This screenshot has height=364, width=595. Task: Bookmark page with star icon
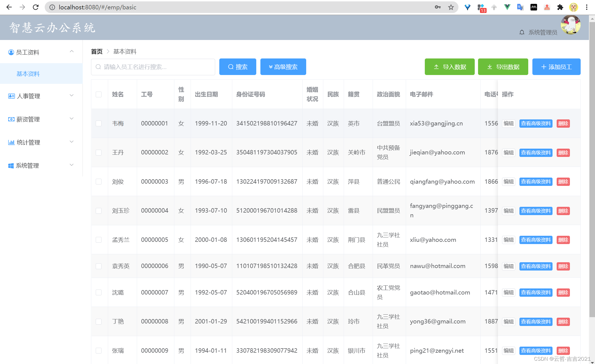tap(451, 7)
